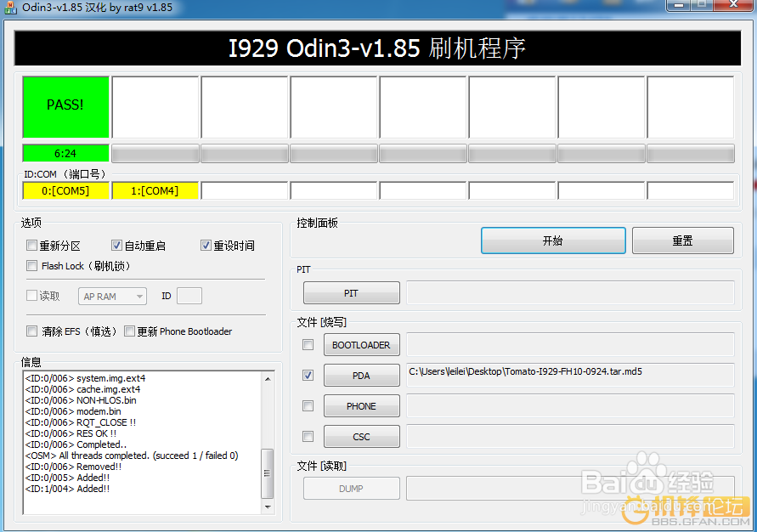Image resolution: width=757 pixels, height=532 pixels.
Task: Click the DUMP button
Action: [351, 488]
